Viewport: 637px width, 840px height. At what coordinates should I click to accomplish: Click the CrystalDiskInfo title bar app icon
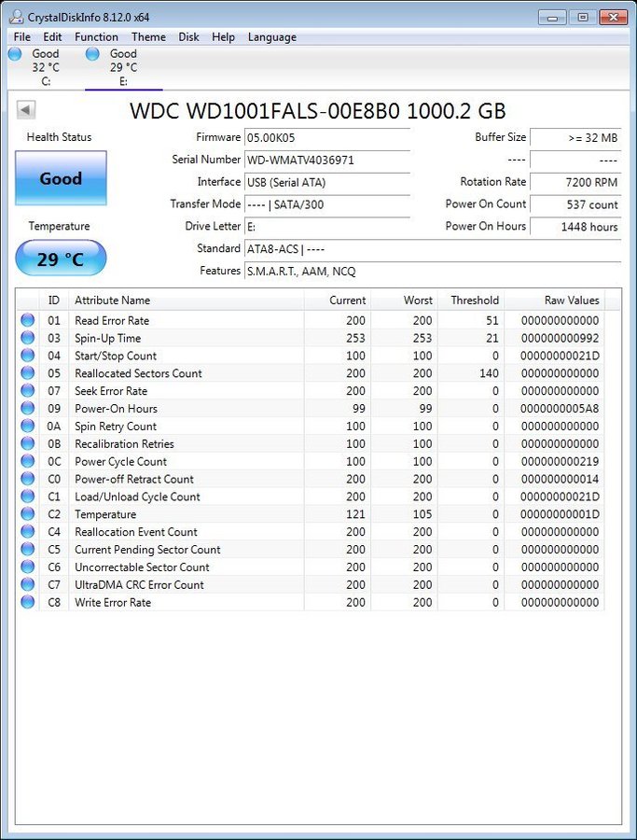click(x=17, y=17)
